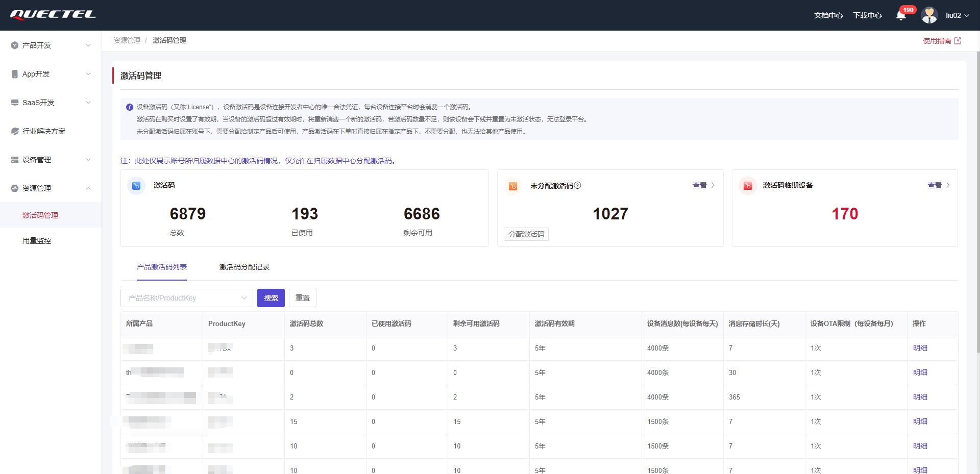980x474 pixels.
Task: Click the arrow after 查看 in 激活码临期设备
Action: (x=948, y=185)
